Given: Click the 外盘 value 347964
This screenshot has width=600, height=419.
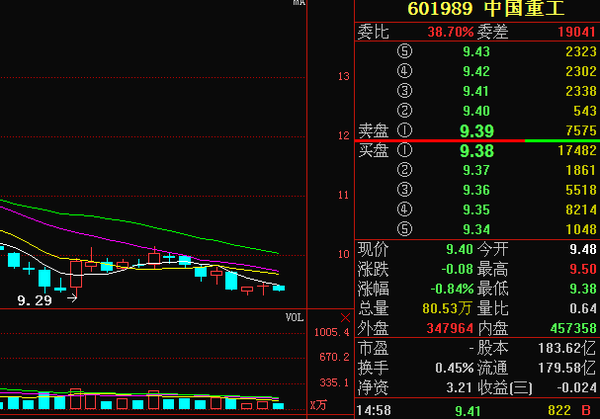Looking at the screenshot, I should click(450, 328).
